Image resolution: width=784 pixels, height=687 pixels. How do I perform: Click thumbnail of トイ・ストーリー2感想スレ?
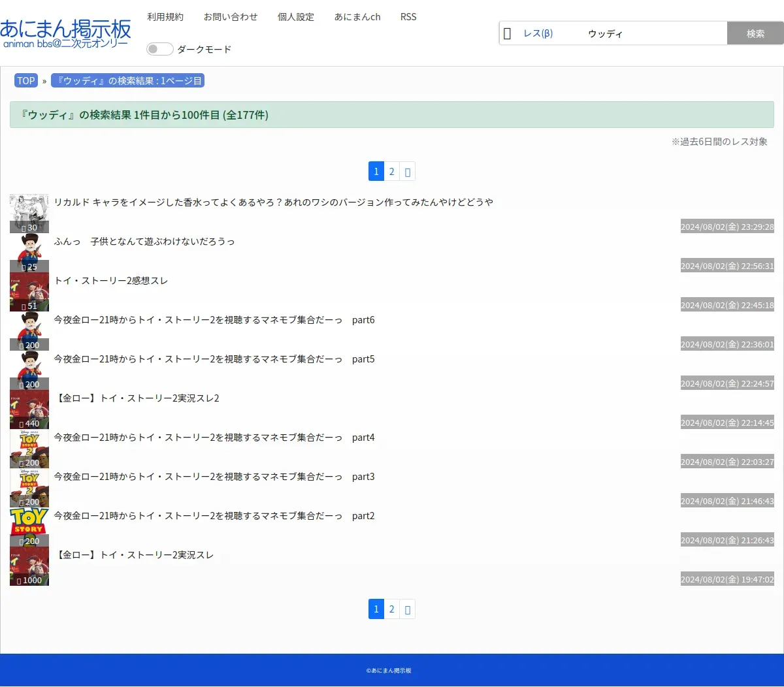pyautogui.click(x=29, y=292)
